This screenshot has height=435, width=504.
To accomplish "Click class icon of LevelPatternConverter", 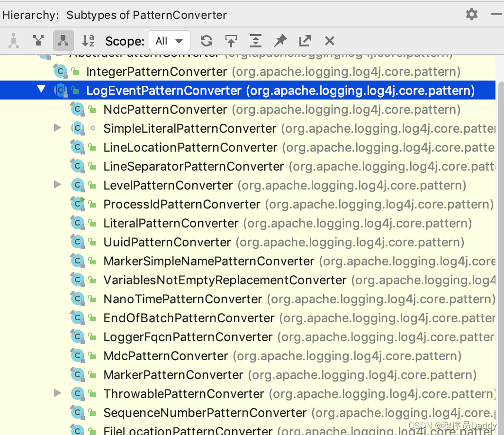I will point(78,185).
